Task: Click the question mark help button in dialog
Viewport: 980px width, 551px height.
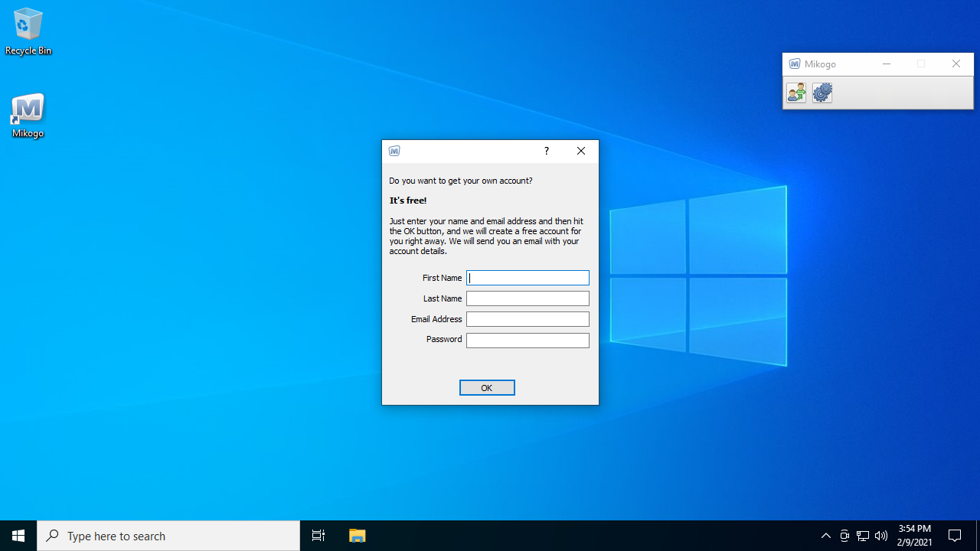Action: point(546,151)
